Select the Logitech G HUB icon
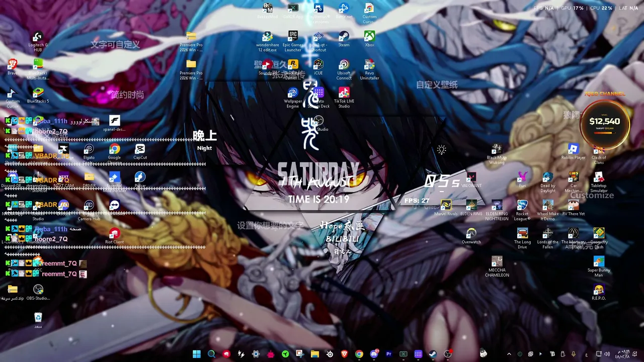This screenshot has height=362, width=644. pyautogui.click(x=38, y=42)
